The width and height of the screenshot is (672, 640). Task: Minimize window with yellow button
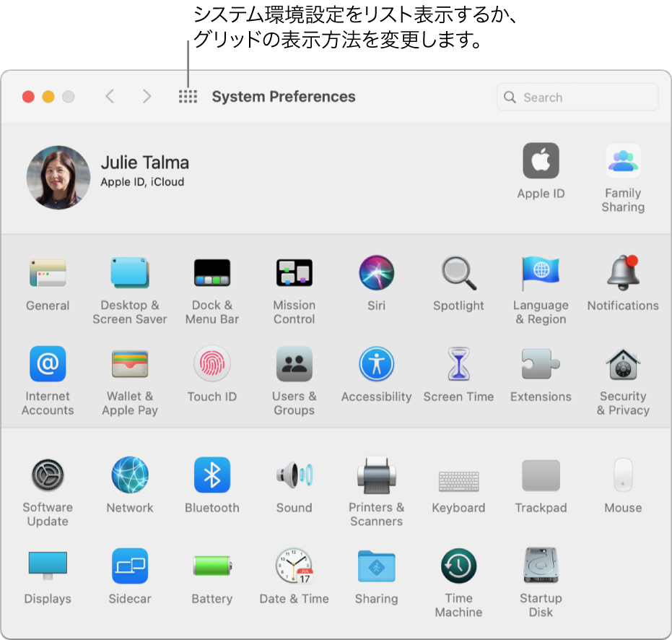coord(48,97)
